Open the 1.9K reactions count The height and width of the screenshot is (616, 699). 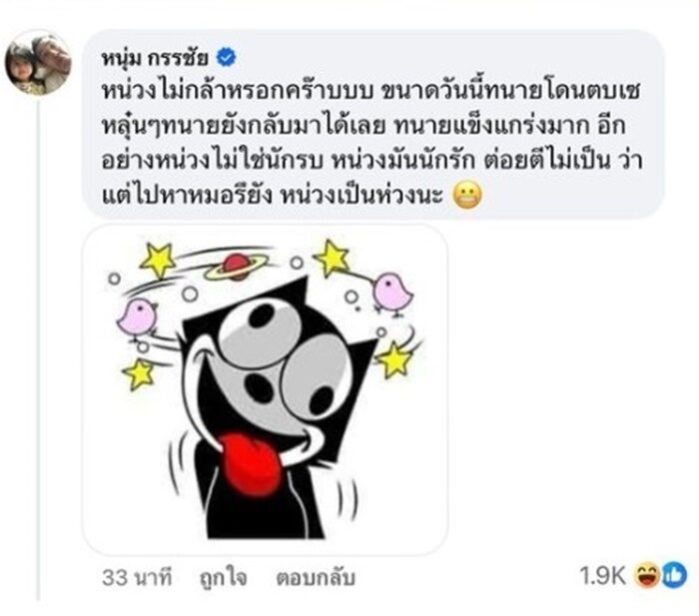[x=603, y=575]
